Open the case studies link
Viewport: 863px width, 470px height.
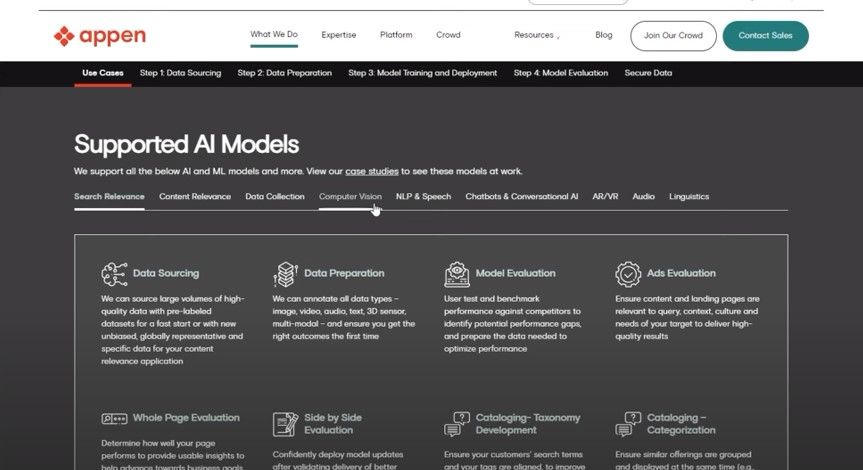point(372,171)
